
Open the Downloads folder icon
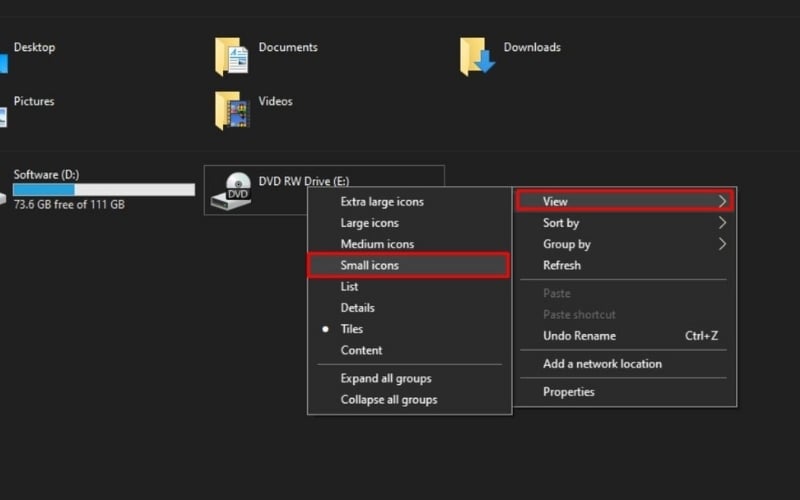[x=477, y=57]
